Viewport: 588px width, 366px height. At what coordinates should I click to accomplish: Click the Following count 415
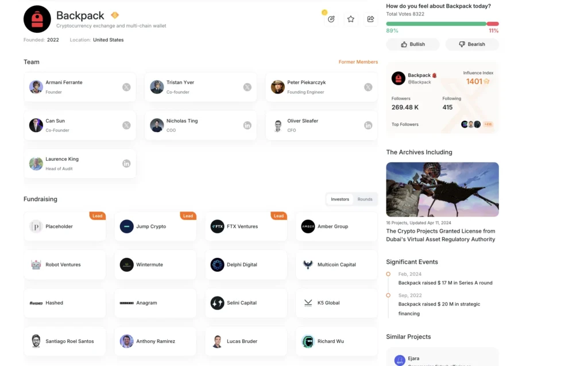pyautogui.click(x=447, y=107)
